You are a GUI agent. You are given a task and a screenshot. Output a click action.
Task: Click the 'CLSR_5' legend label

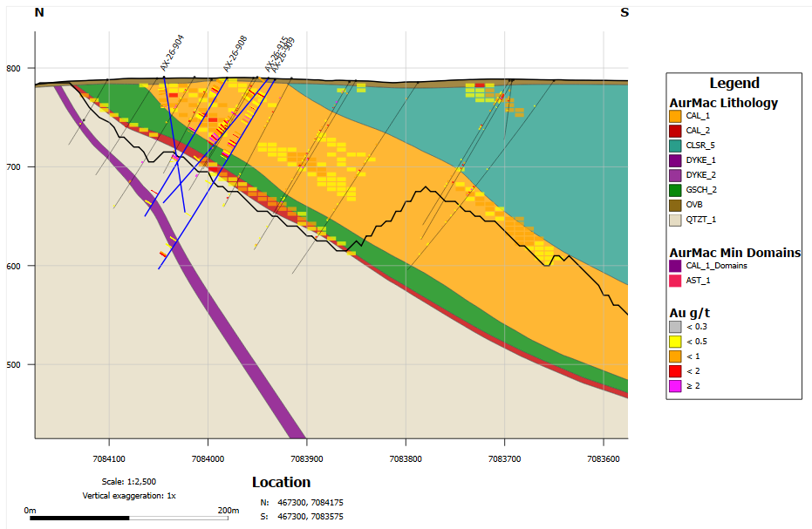[x=700, y=146]
